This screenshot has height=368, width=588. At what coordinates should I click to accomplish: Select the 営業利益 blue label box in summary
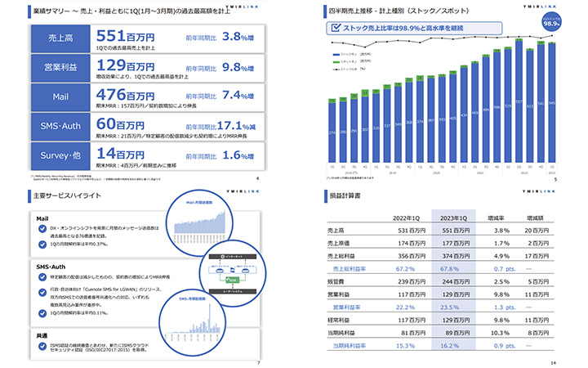(x=60, y=68)
